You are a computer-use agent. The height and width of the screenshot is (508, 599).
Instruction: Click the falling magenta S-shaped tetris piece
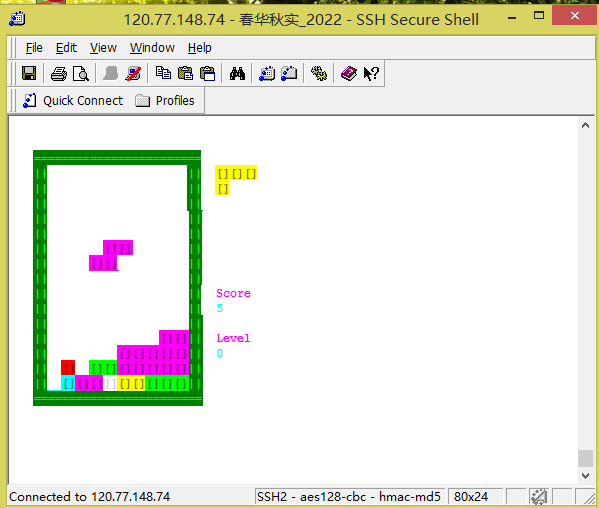tap(111, 256)
